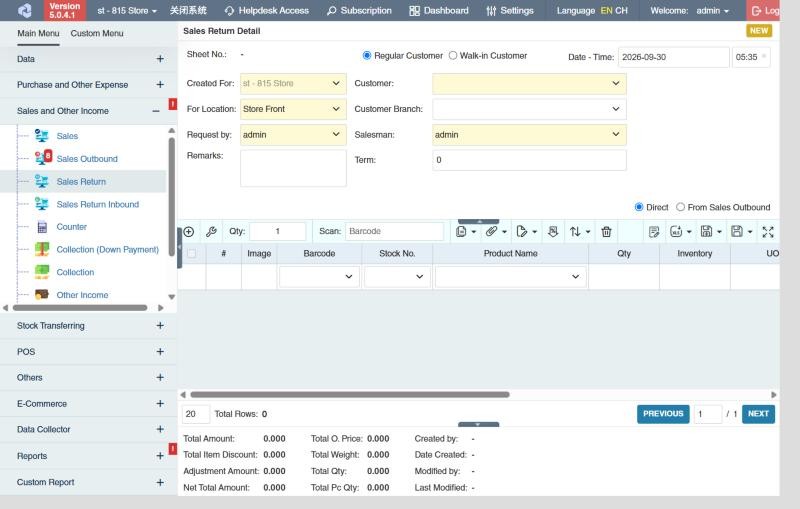
Task: Open the Product Name dropdown in grid row
Action: point(511,277)
